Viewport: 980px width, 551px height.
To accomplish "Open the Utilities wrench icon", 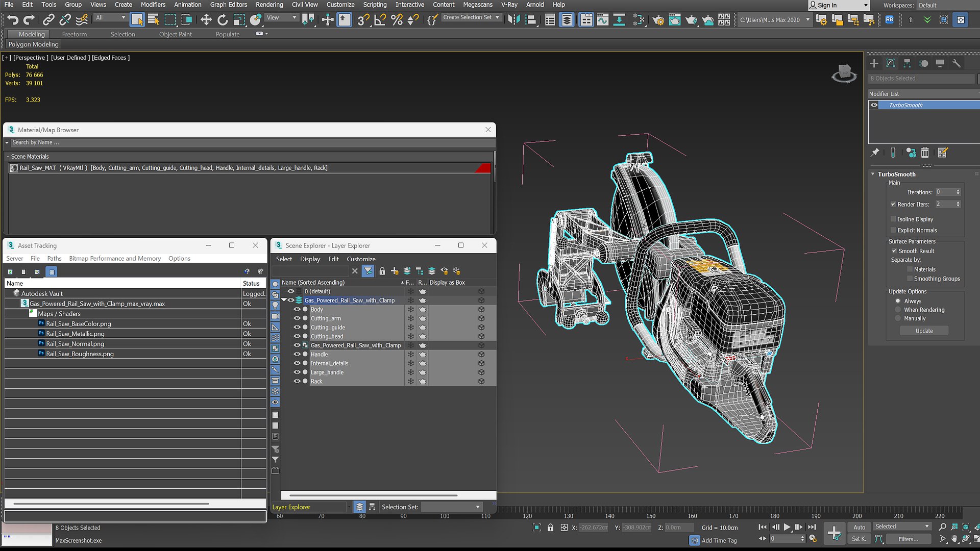I will (x=957, y=63).
